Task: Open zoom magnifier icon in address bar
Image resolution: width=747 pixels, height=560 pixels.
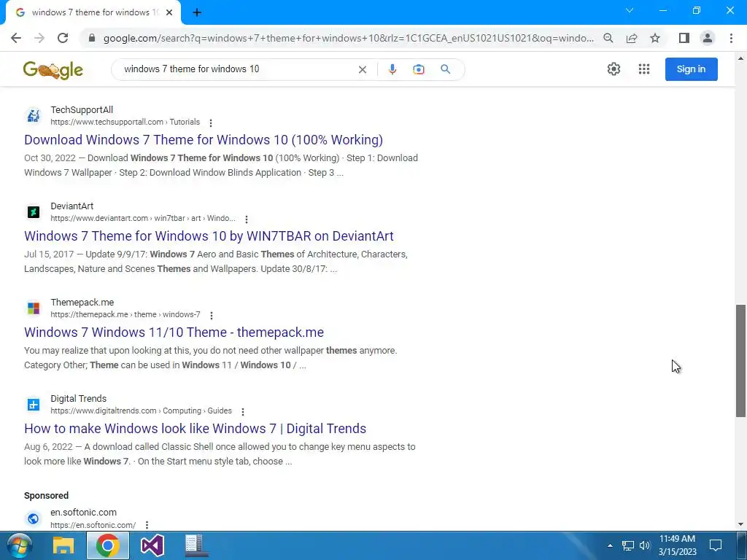Action: (608, 38)
